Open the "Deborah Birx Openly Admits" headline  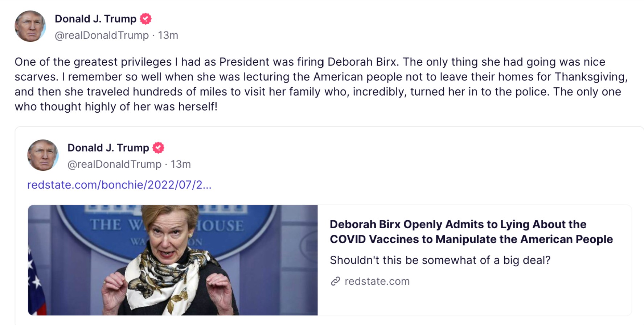(471, 232)
